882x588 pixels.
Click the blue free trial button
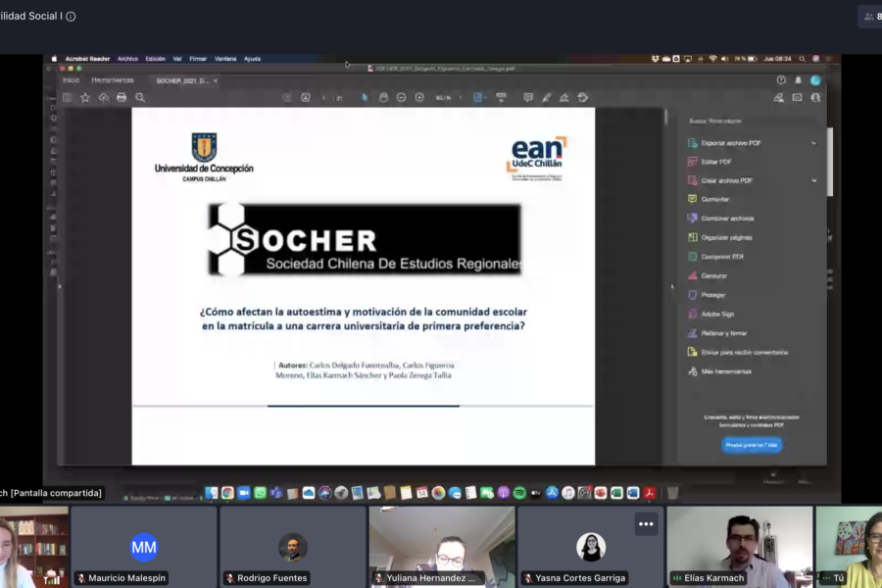click(752, 445)
